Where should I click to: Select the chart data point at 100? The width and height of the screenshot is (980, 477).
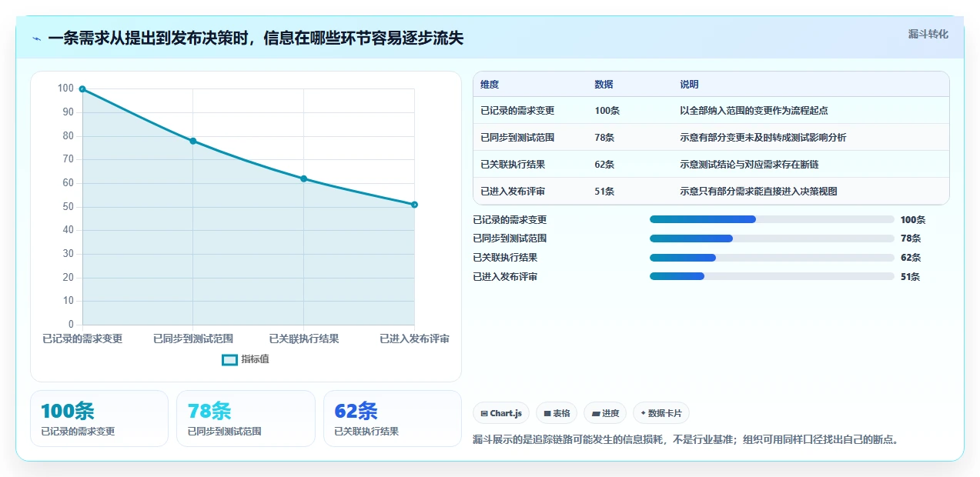click(x=82, y=89)
